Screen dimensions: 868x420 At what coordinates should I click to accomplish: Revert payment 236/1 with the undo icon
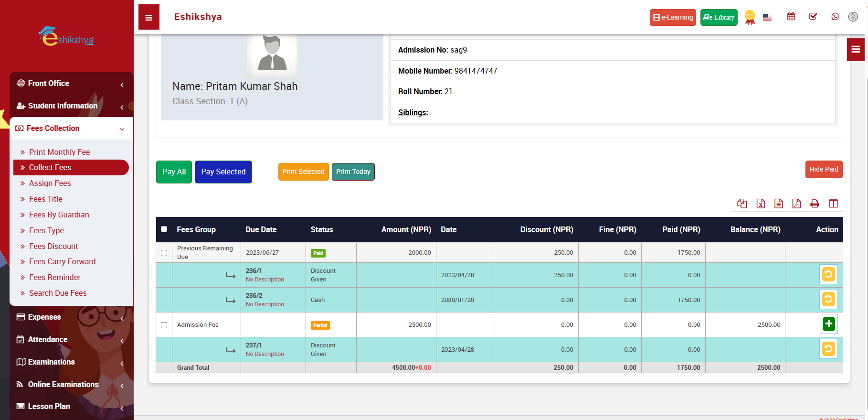[828, 274]
